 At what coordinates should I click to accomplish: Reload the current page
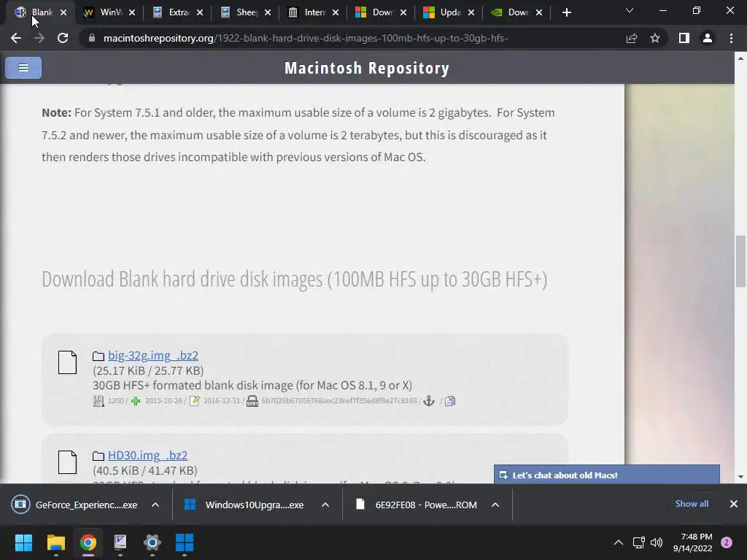(x=63, y=38)
